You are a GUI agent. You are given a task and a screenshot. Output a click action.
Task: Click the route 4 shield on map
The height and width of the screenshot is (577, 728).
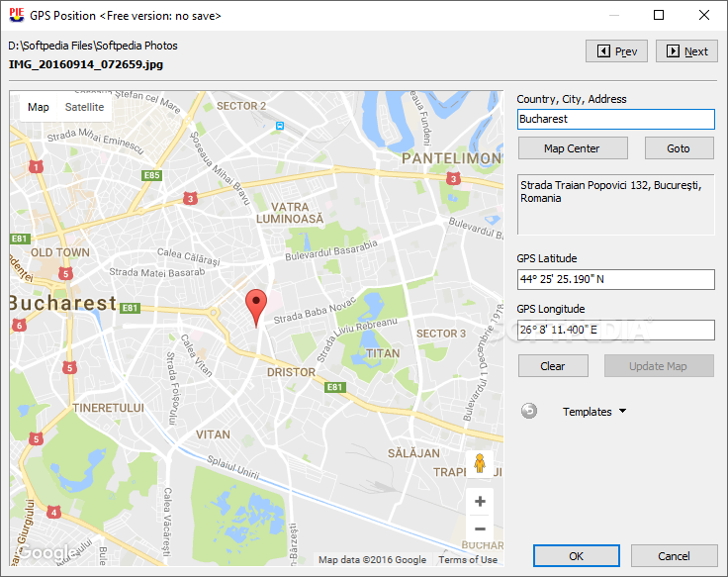pyautogui.click(x=53, y=513)
